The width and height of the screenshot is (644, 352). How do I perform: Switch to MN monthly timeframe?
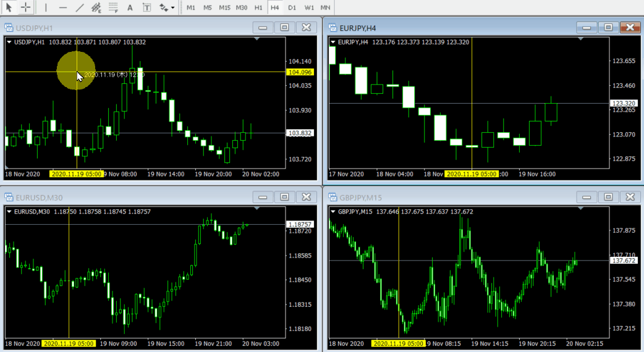tap(325, 7)
